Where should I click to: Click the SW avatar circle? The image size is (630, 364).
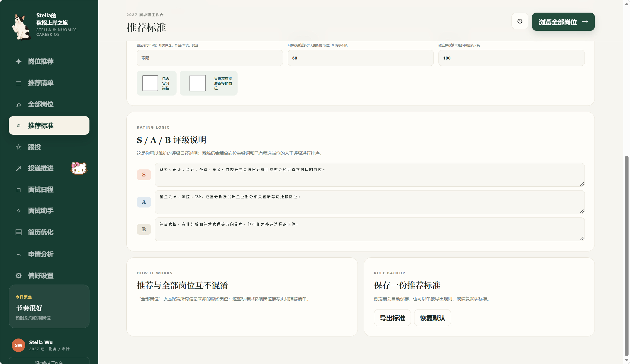[x=18, y=345]
